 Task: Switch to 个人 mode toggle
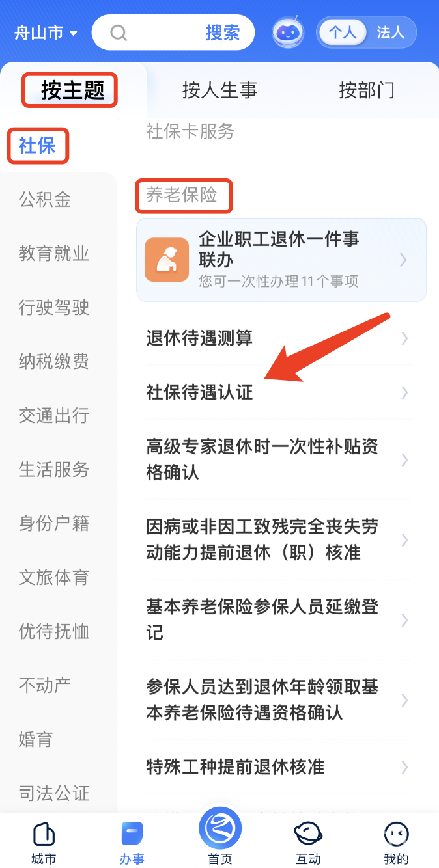click(x=343, y=33)
